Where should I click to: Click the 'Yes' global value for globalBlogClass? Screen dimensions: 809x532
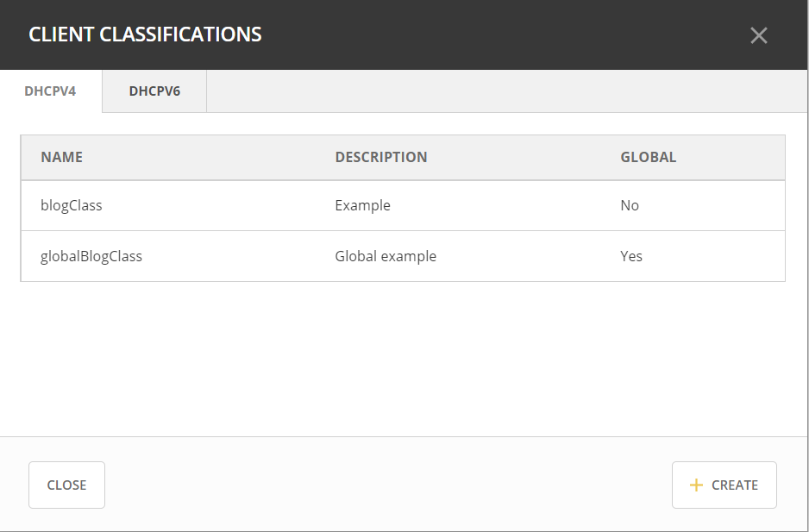pos(631,256)
